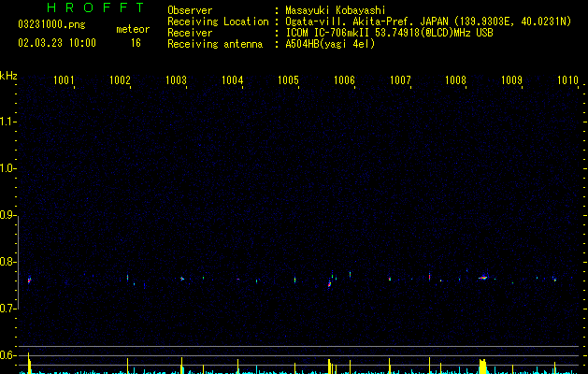
Task: Click the 1001 time axis marker
Action: (x=64, y=79)
